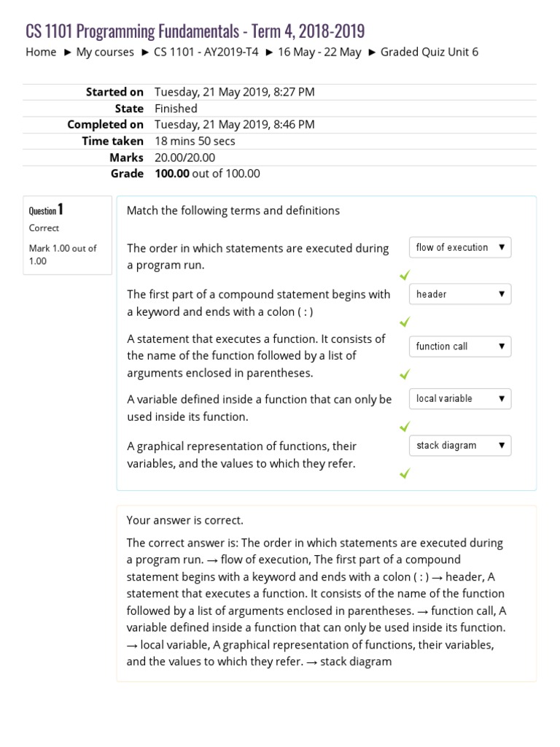Click the course title heading

click(195, 31)
